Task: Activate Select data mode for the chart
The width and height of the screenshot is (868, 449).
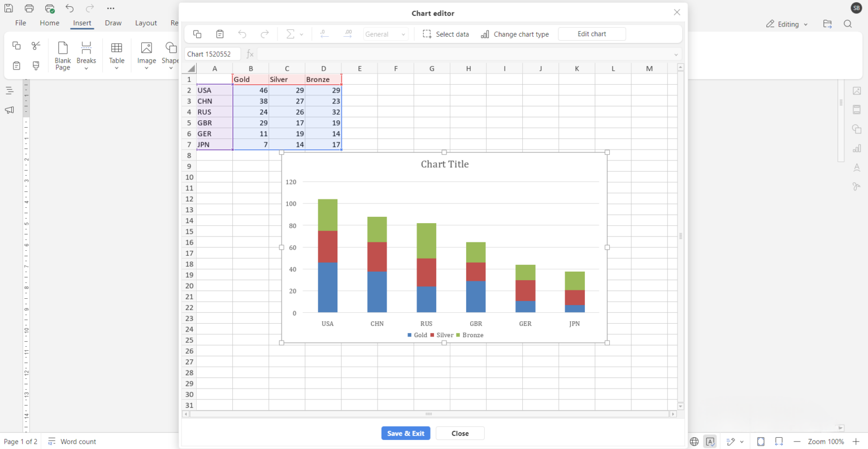Action: 446,34
